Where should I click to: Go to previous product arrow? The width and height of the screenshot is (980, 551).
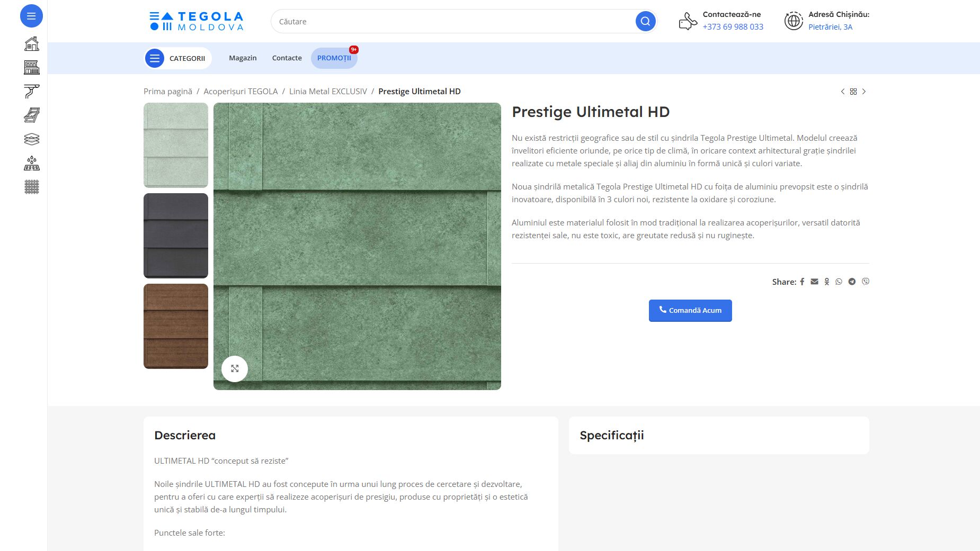[x=843, y=92]
